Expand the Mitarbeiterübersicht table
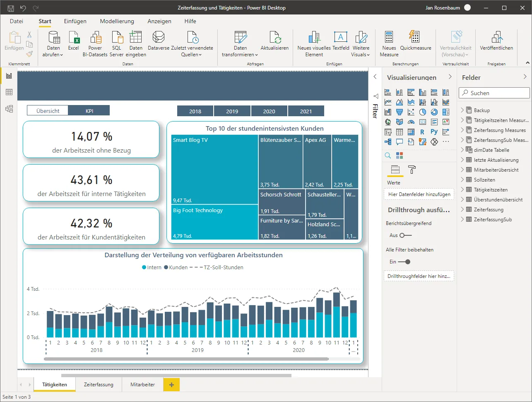This screenshot has width=532, height=402. point(462,170)
